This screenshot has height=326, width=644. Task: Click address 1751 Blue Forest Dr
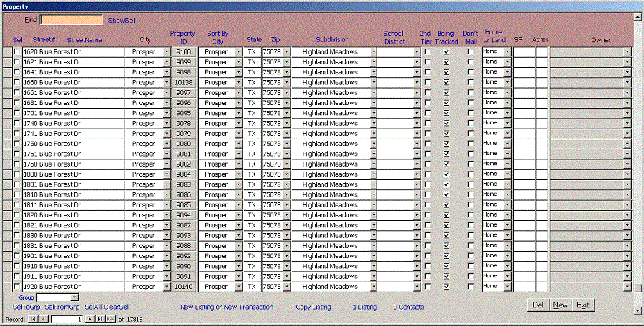tap(74, 154)
